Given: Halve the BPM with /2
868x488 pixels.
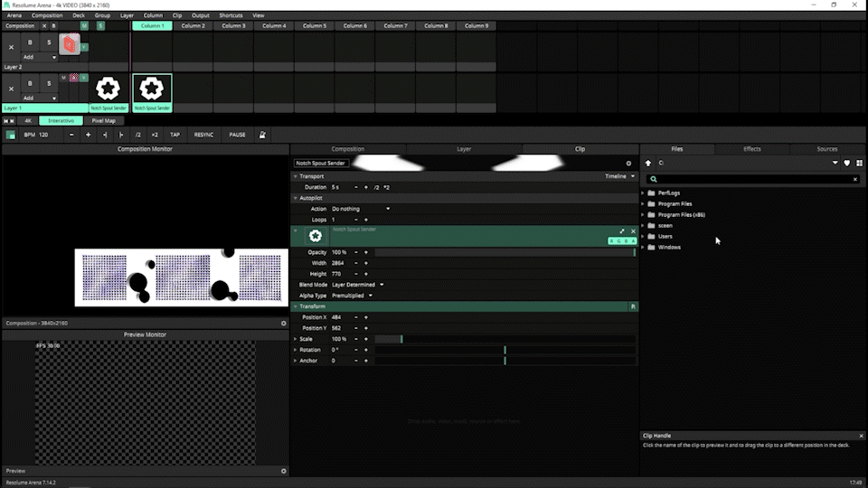Looking at the screenshot, I should (137, 135).
